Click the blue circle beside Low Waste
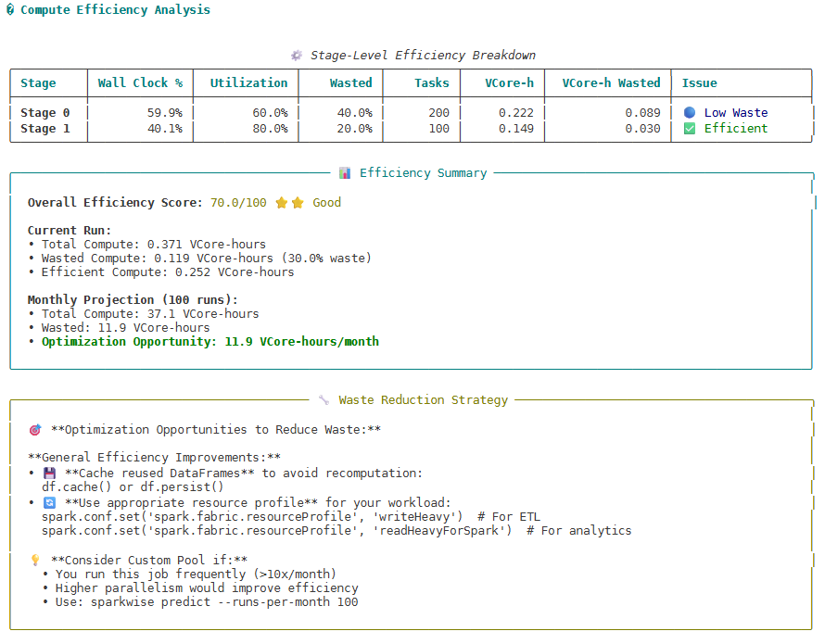Viewport: 825px width, 644px height. click(x=690, y=113)
